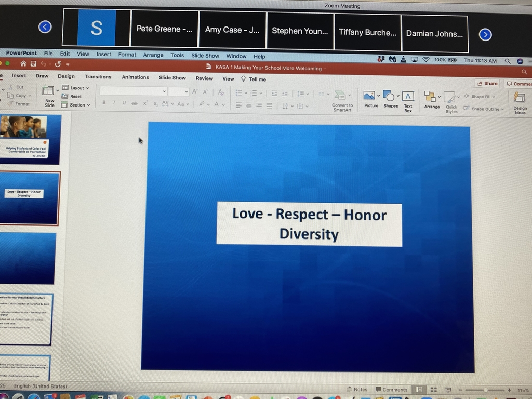Open the Arrange tool in the ribbon
Screen dimensions: 532x399
[432, 100]
